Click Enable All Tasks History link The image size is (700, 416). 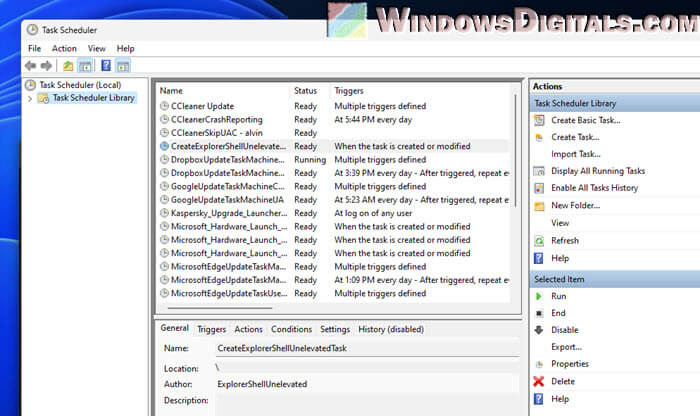pos(595,188)
